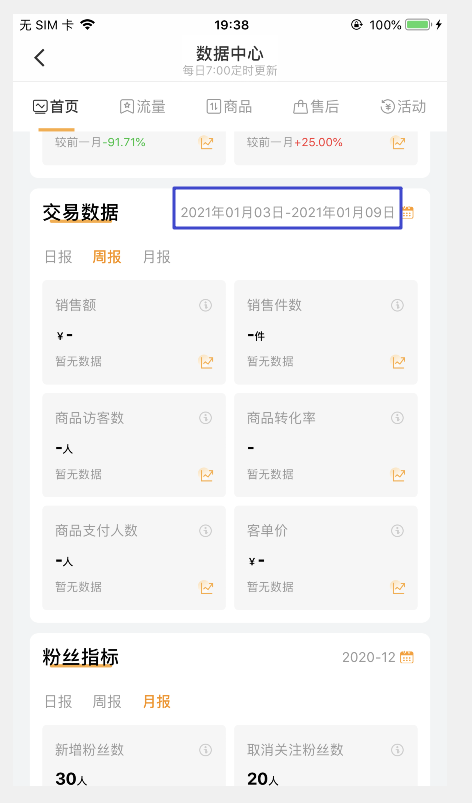The width and height of the screenshot is (472, 803).
Task: Open the 2020-12 month picker
Action: tap(369, 657)
